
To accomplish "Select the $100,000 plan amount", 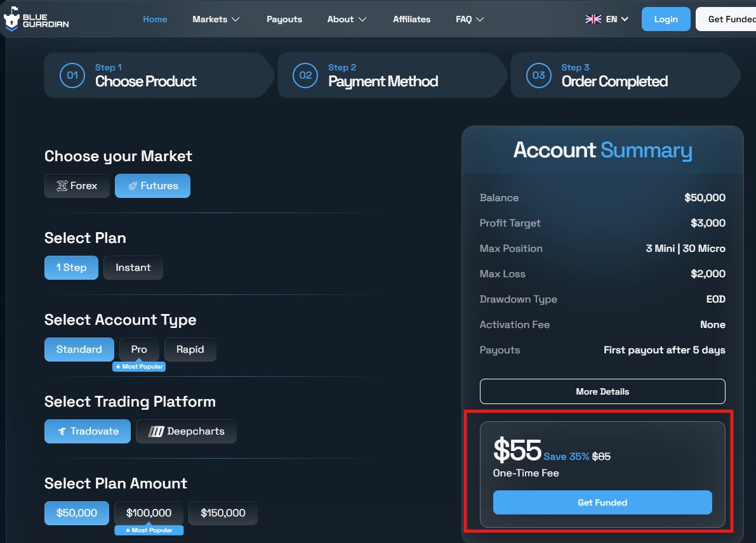I will coord(149,513).
